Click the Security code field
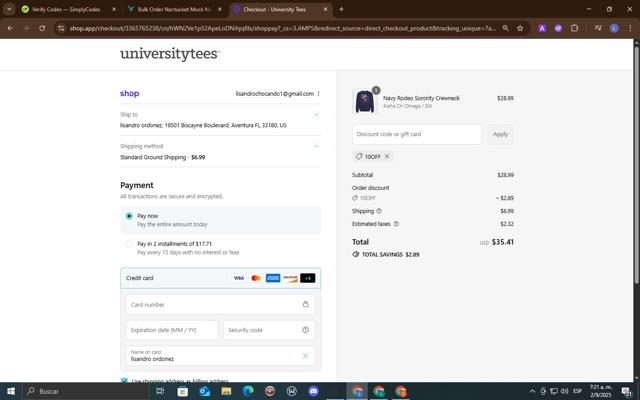640x400 pixels. [269, 330]
